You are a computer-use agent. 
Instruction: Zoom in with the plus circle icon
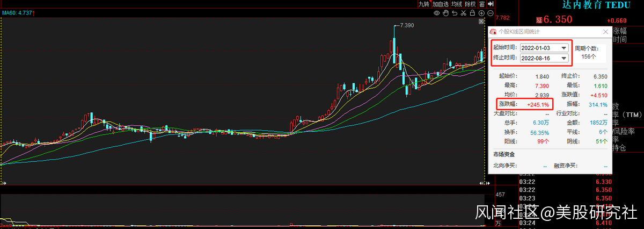481,13
